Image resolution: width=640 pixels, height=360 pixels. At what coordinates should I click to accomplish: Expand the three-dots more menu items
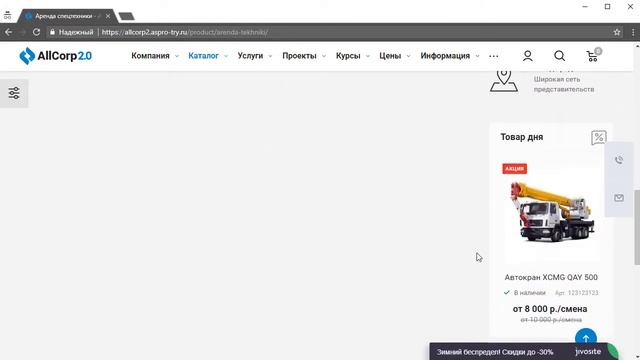tap(493, 56)
